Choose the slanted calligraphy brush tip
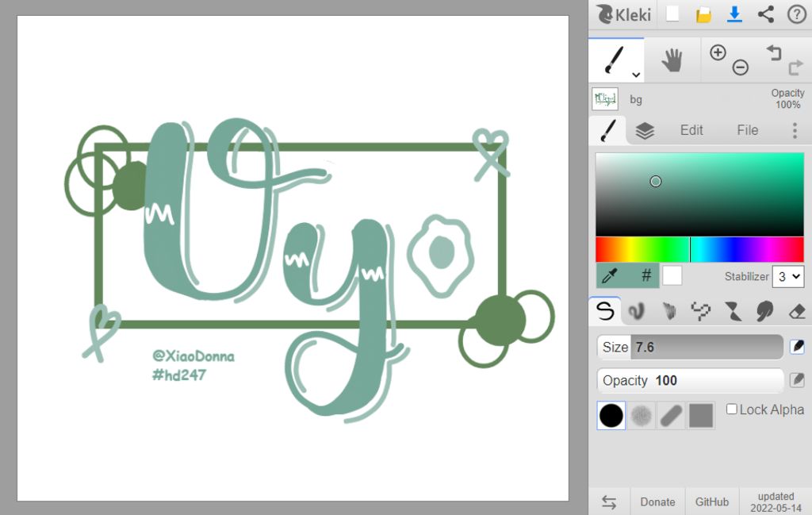812x515 pixels. tap(671, 416)
